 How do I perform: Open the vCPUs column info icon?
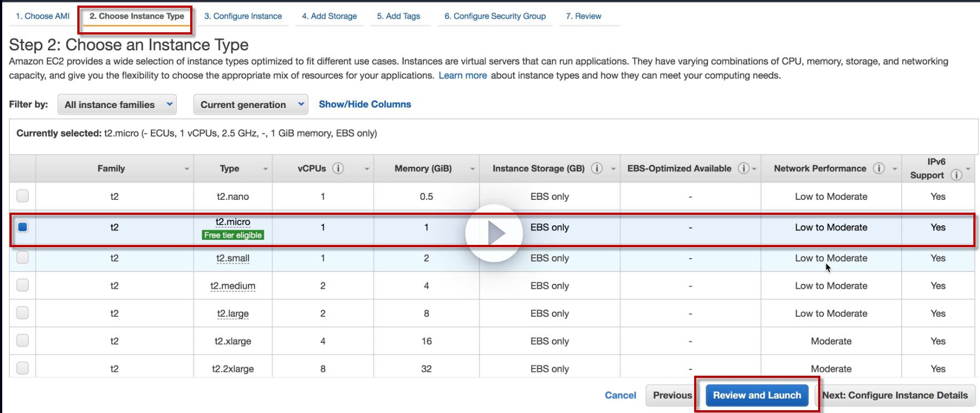tap(338, 168)
